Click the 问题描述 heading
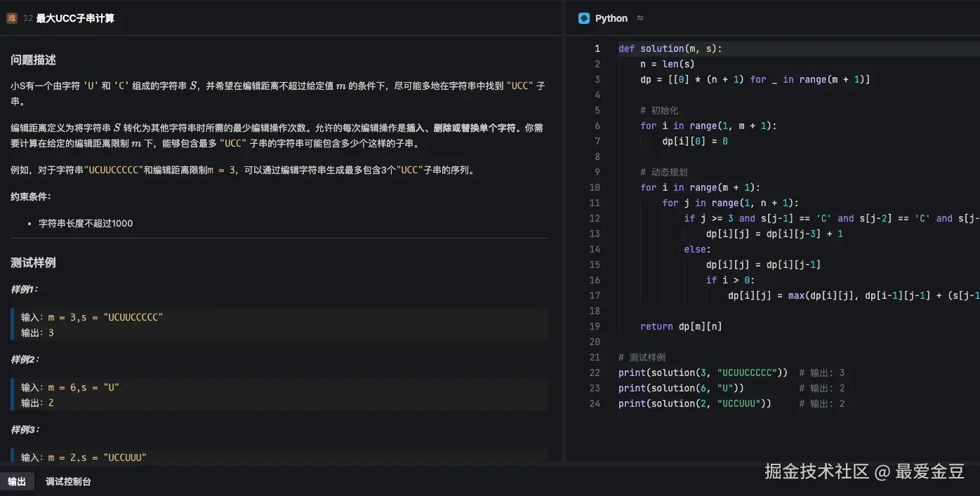This screenshot has width=980, height=496. coord(33,60)
